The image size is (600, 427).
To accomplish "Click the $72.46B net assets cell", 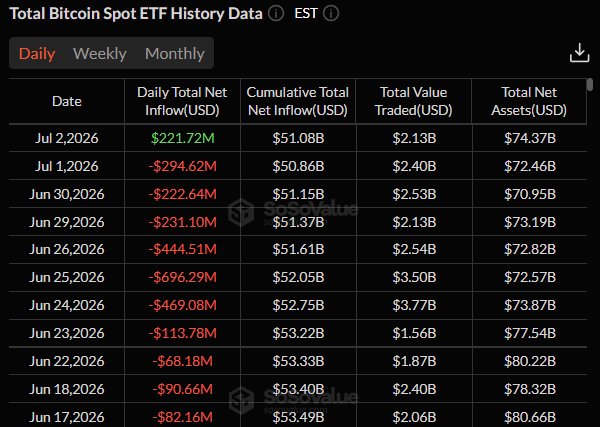I will (x=530, y=166).
